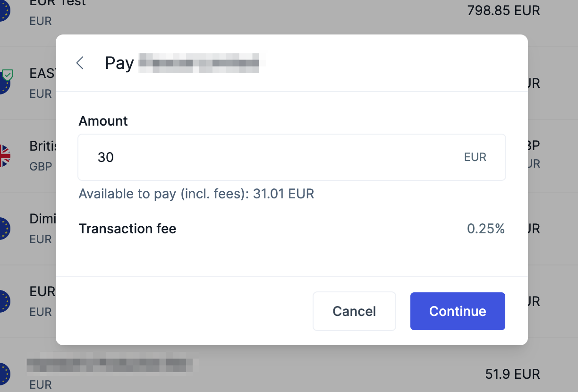This screenshot has width=578, height=392.
Task: Click the EU flag beside the 51.9 EUR account
Action: [x=4, y=374]
